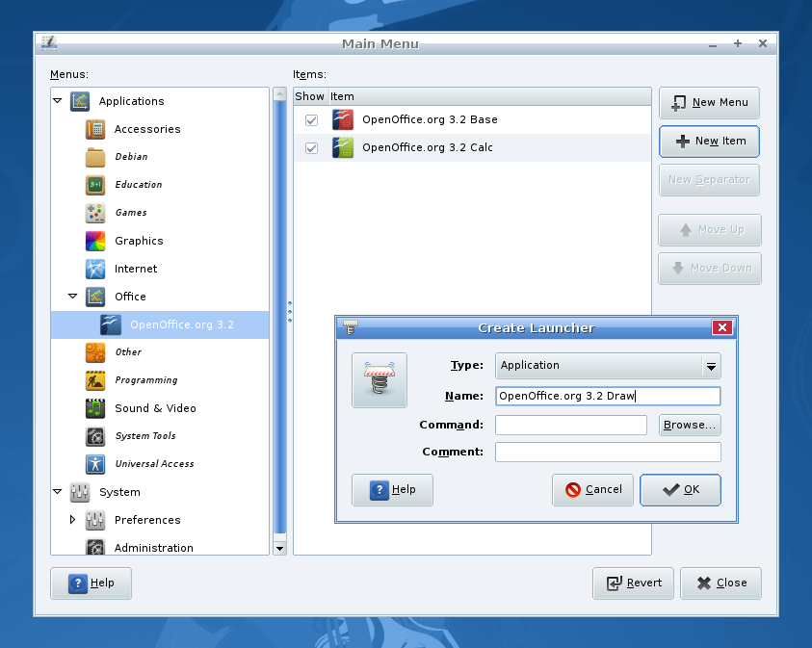Screen dimensions: 812x648
Task: Click the pane divider grip handle
Action: click(290, 312)
